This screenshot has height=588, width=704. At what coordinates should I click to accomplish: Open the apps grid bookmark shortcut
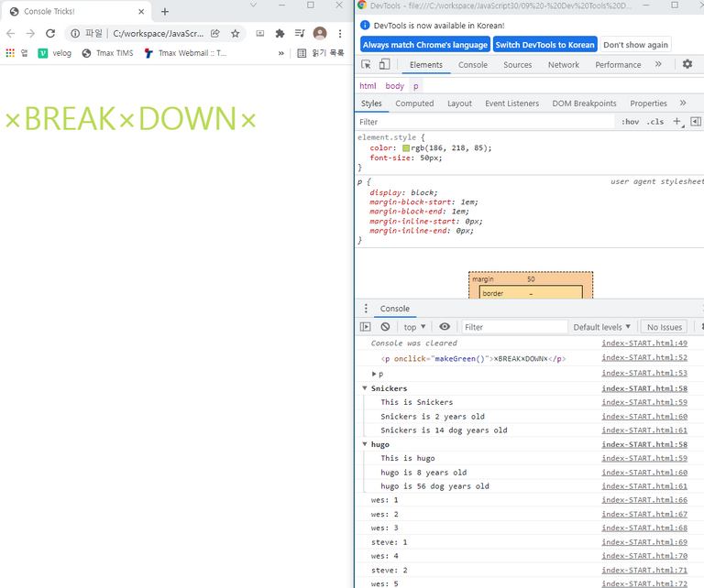coord(10,53)
